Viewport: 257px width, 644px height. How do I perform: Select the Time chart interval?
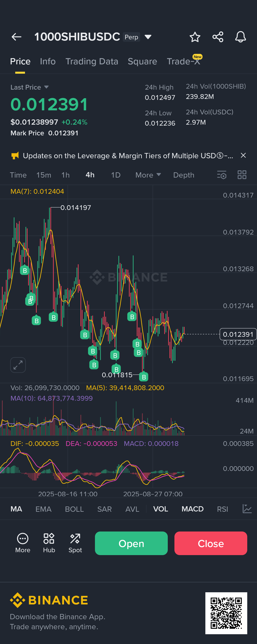[18, 175]
